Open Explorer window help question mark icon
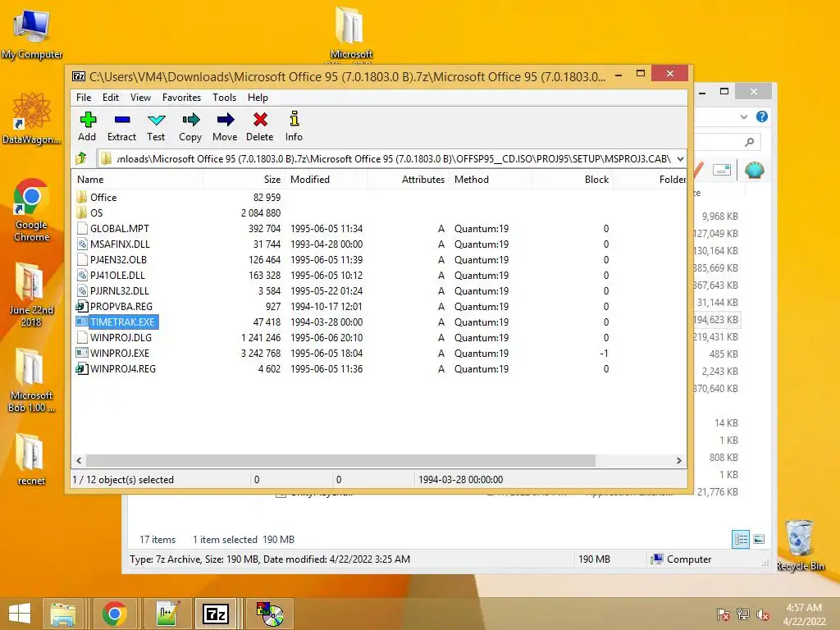 click(762, 116)
